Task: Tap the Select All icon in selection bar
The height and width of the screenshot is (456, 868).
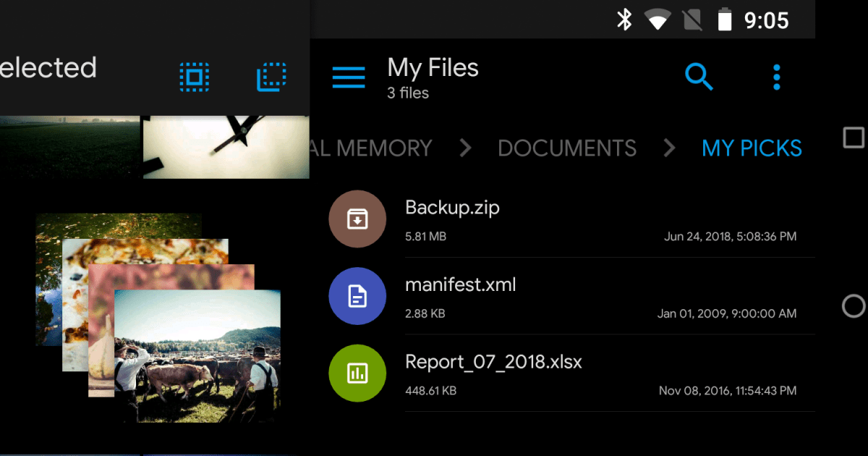Action: pos(194,77)
